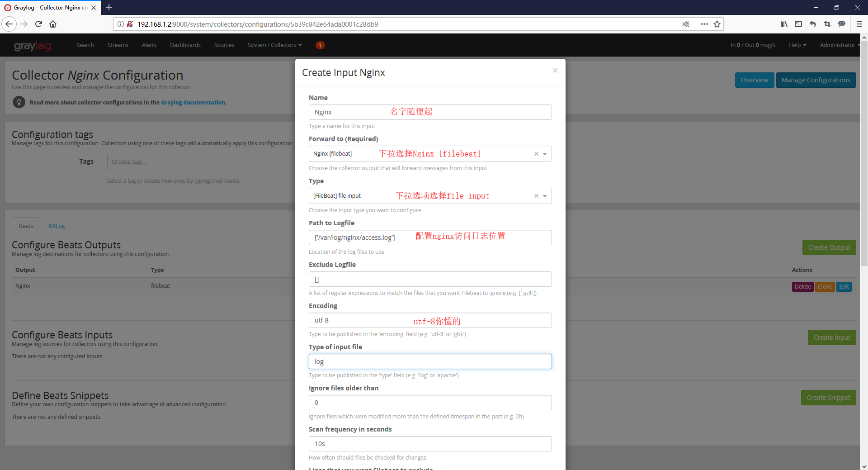Click the browser address bar URL
Image resolution: width=868 pixels, height=470 pixels.
pyautogui.click(x=258, y=24)
